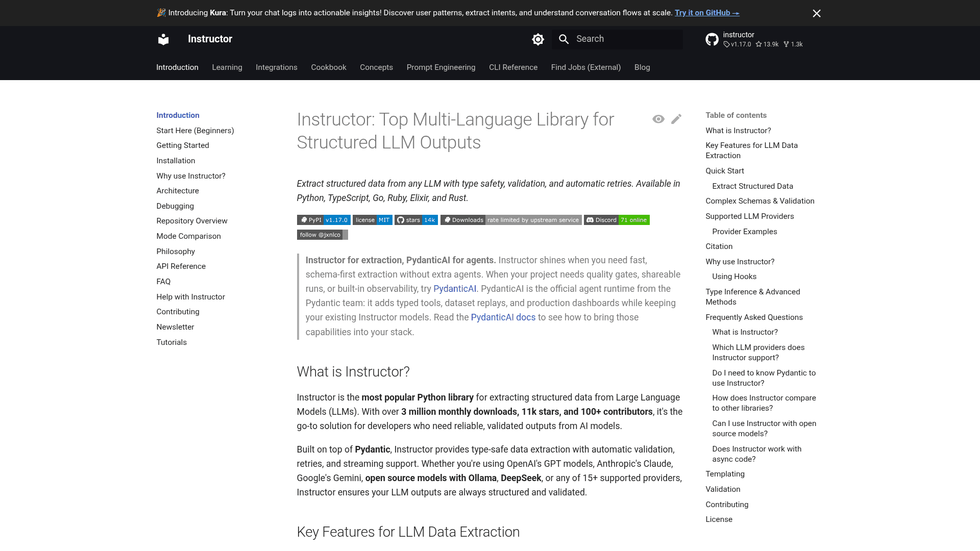Jump to Frequently Asked Questions section

pyautogui.click(x=754, y=317)
